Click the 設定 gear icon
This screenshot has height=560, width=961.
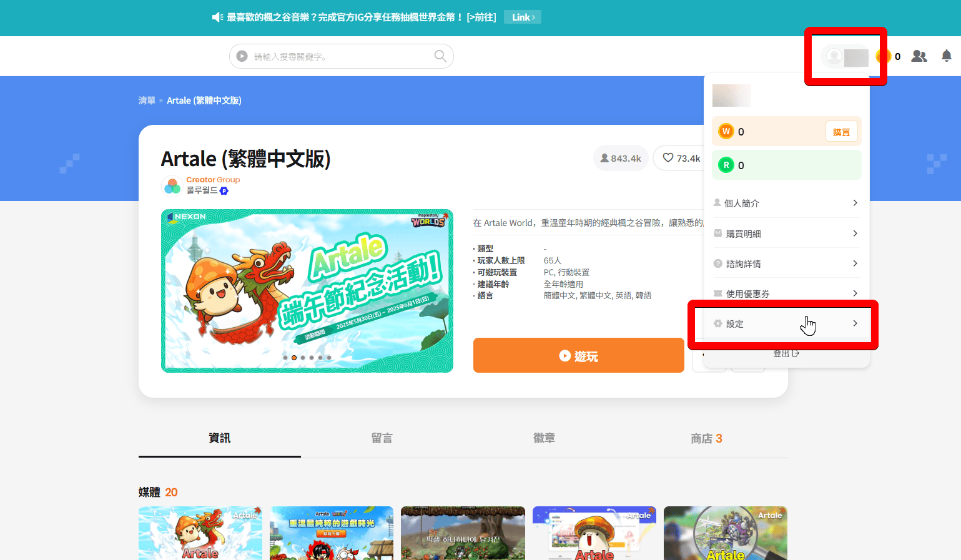718,323
